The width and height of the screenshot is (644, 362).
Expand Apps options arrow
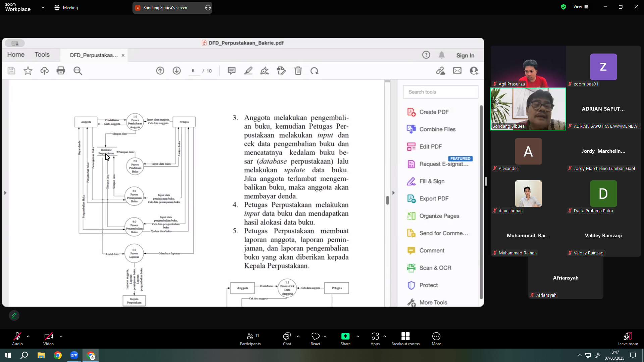pyautogui.click(x=385, y=336)
